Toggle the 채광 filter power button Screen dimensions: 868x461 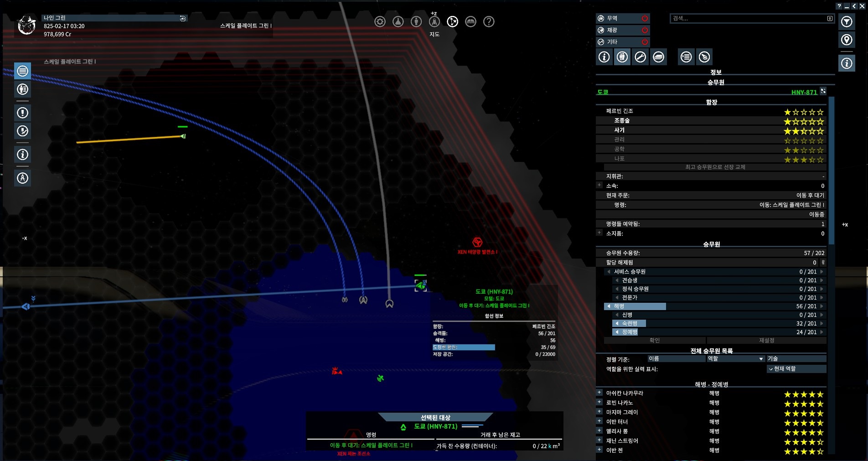click(645, 30)
